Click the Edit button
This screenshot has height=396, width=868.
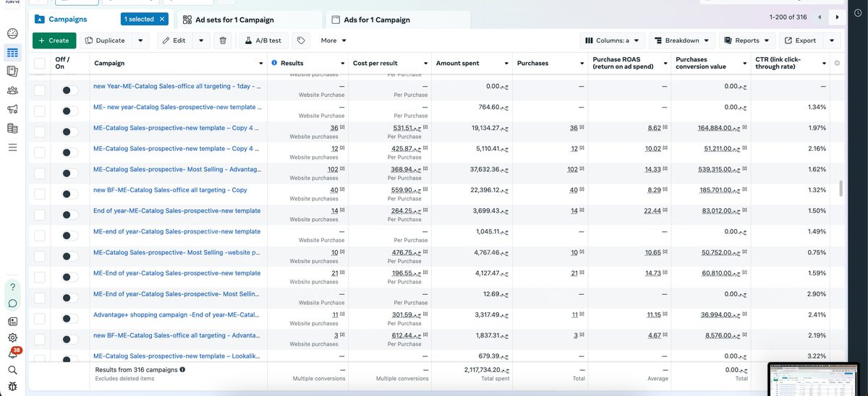click(174, 40)
